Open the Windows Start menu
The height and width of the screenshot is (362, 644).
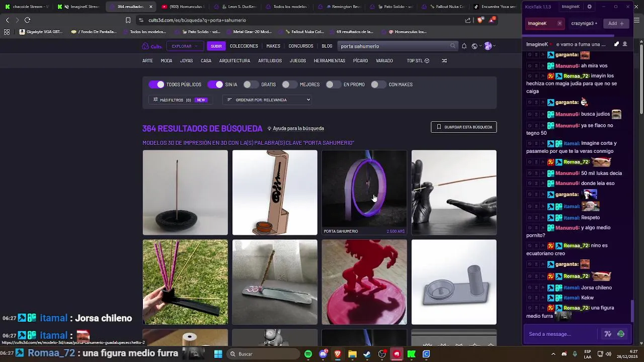pos(218,354)
